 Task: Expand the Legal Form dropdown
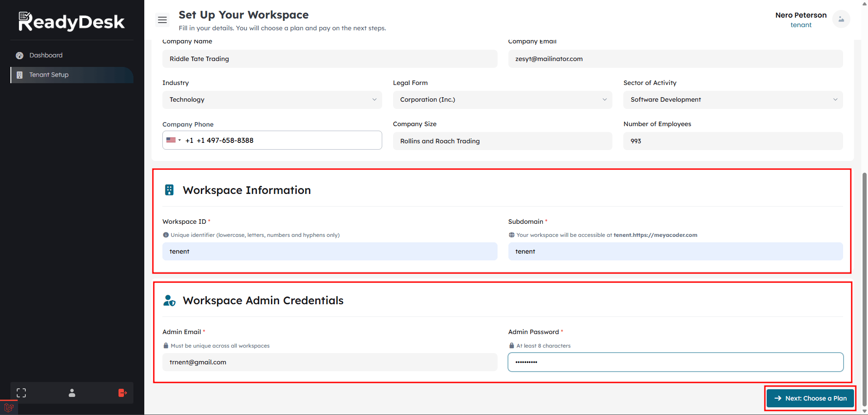click(x=502, y=100)
